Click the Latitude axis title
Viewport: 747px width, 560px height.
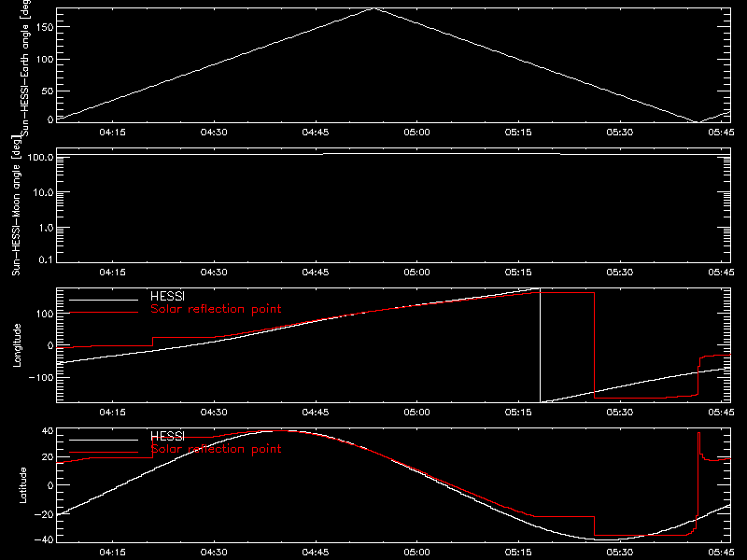pos(22,485)
